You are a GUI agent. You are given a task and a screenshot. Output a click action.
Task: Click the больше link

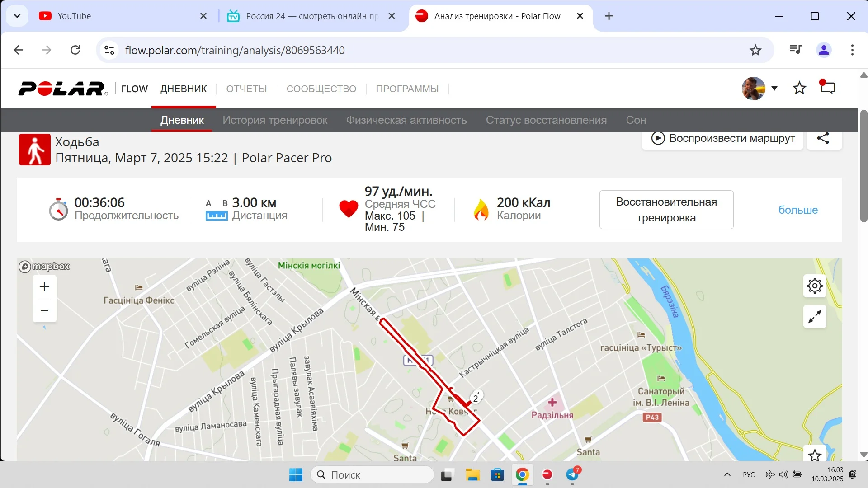click(x=798, y=210)
